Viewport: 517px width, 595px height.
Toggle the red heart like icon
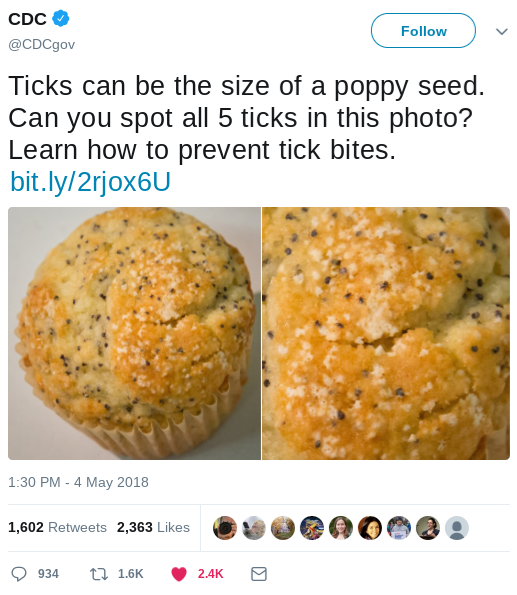[179, 574]
